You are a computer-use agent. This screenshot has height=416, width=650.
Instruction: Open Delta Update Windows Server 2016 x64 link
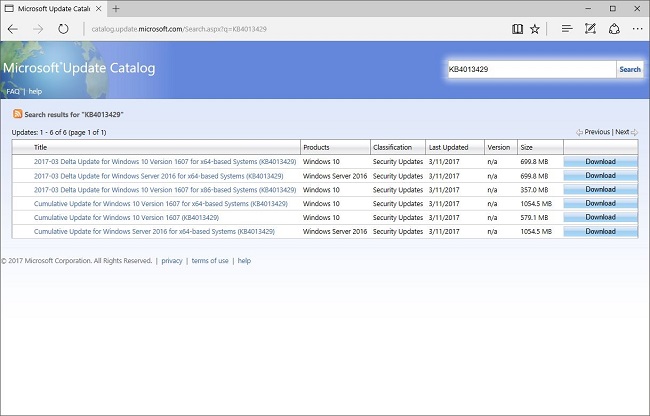coord(158,176)
